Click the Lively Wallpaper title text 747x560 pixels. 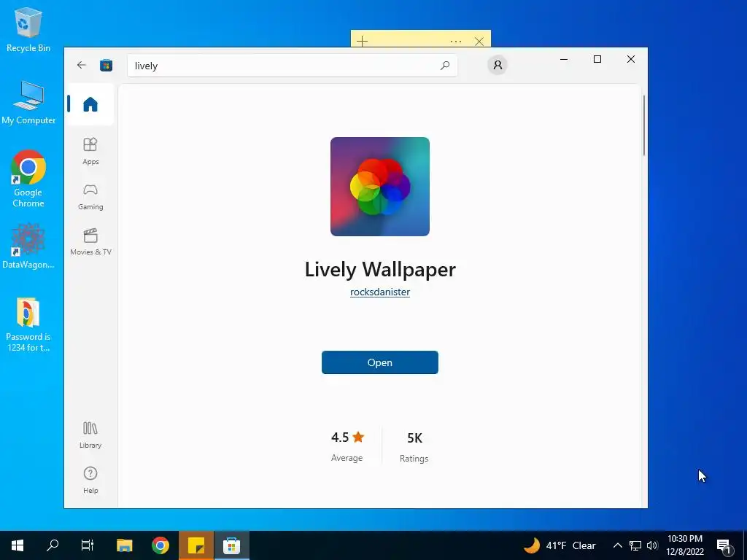coord(379,269)
